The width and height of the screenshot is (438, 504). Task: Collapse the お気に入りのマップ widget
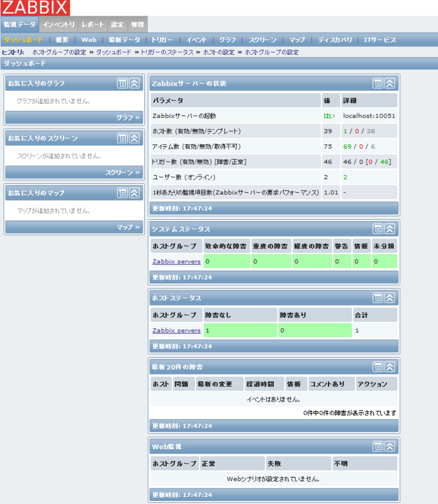(x=134, y=193)
